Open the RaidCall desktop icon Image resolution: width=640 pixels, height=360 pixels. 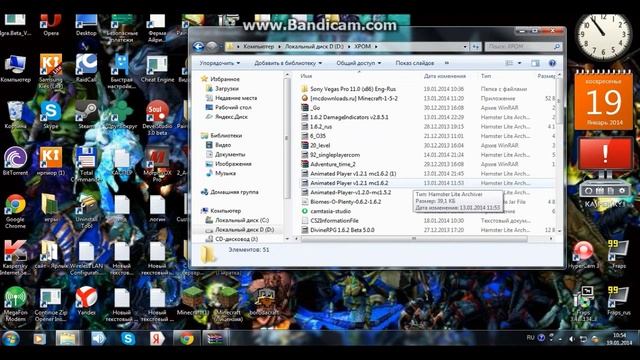(x=86, y=68)
